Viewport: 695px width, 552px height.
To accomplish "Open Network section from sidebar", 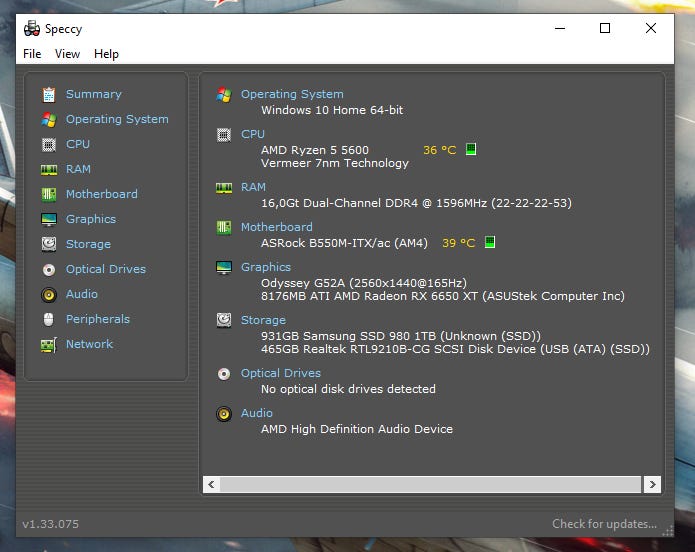I will [x=89, y=344].
